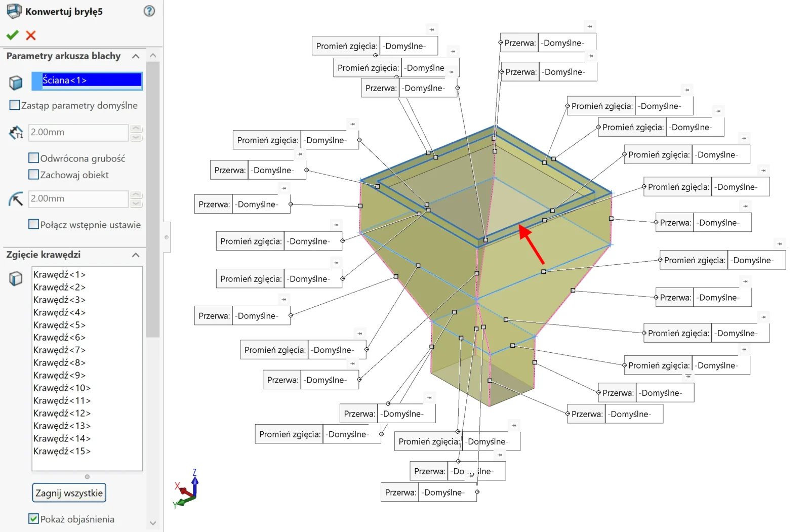Select Krawędź<12> in the edge list

coord(62,413)
